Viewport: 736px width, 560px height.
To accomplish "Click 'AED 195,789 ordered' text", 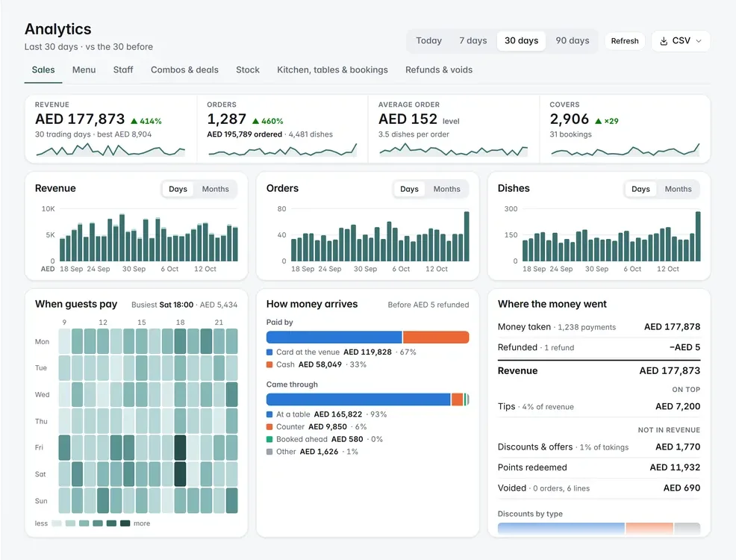I will (245, 134).
